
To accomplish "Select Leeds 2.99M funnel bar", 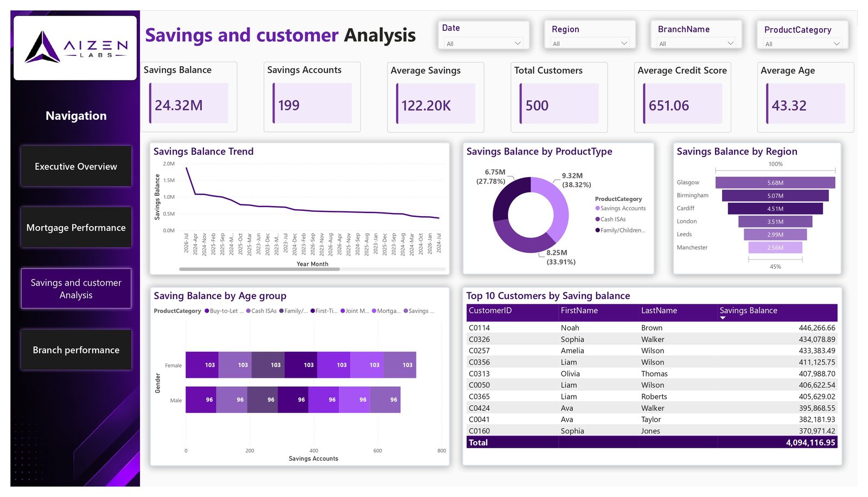I will point(775,235).
